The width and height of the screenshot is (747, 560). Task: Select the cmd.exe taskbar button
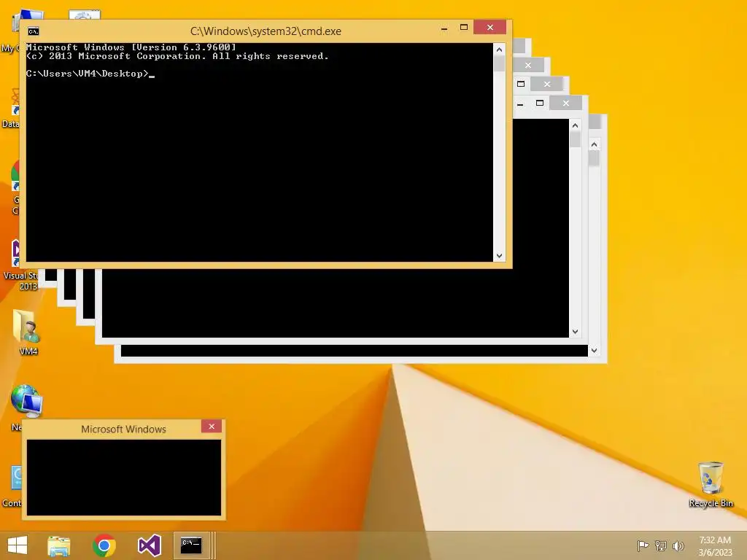191,545
